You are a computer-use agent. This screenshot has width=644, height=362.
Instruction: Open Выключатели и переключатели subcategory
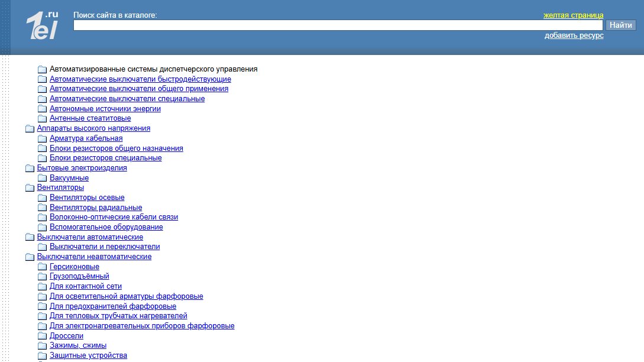tap(105, 247)
